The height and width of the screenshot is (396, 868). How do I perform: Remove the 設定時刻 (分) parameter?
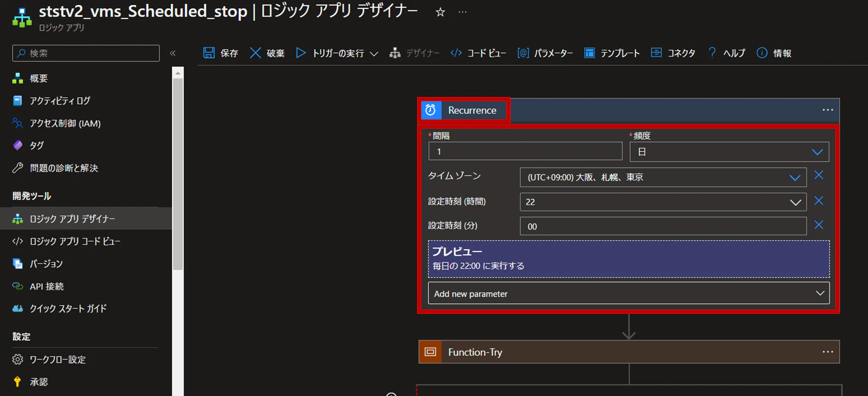819,225
